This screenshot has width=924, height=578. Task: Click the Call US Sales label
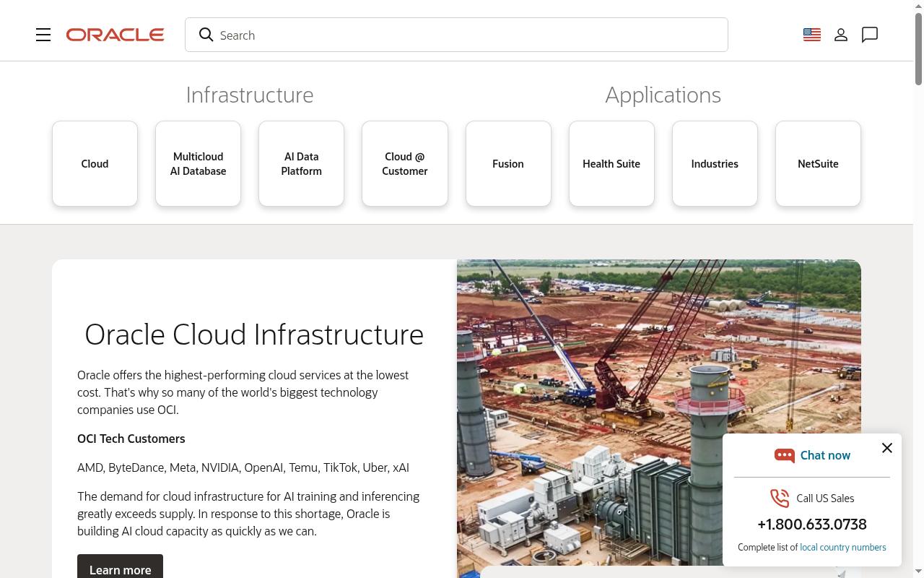(x=825, y=498)
